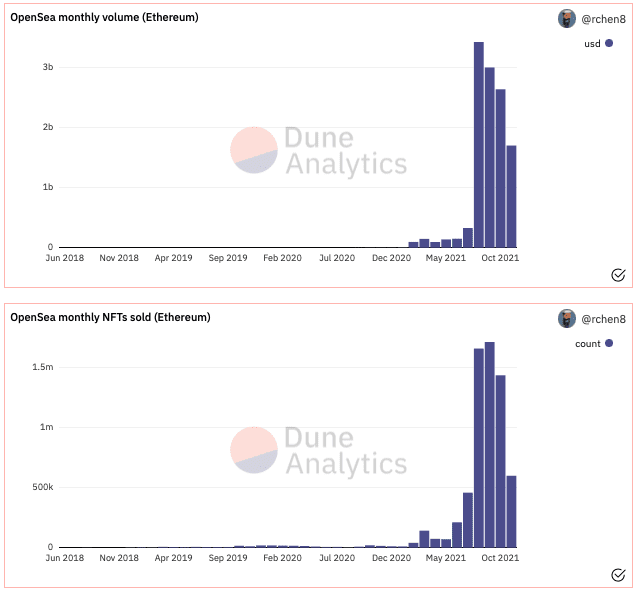Viewport: 636px width, 591px height.
Task: Click the rchen8 avatar on the volume chart
Action: tap(567, 19)
